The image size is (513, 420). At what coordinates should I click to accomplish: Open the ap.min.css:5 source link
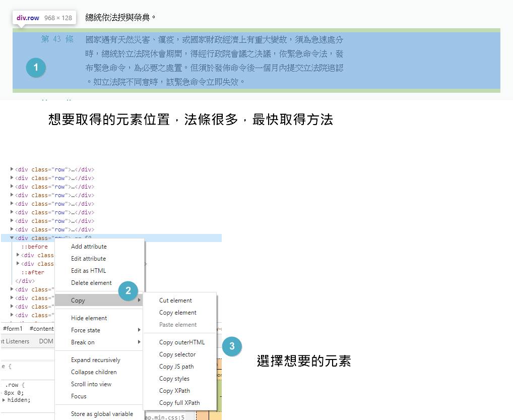pyautogui.click(x=165, y=417)
